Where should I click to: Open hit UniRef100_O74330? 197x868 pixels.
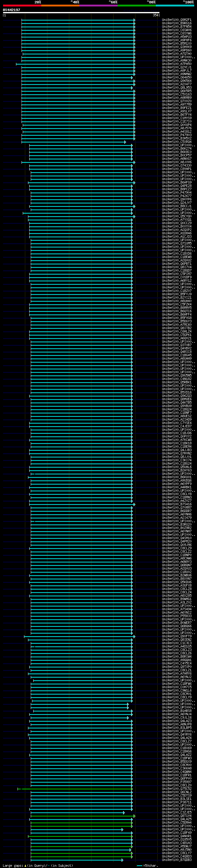click(x=177, y=165)
